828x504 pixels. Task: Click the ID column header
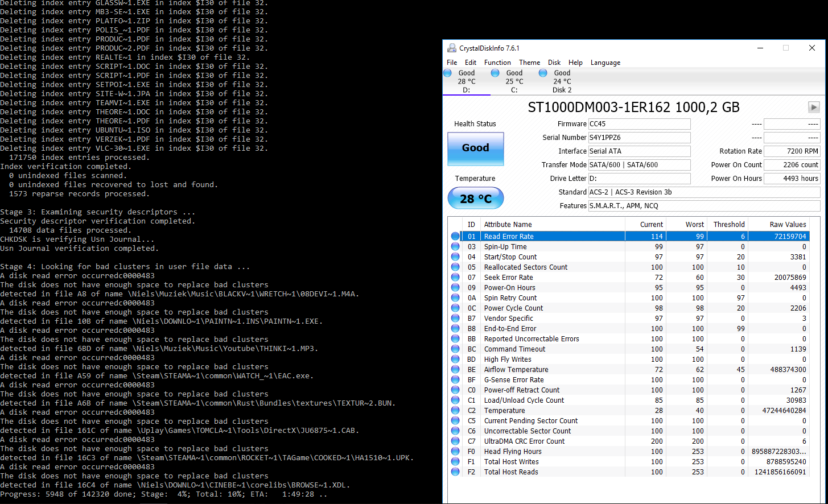(471, 224)
